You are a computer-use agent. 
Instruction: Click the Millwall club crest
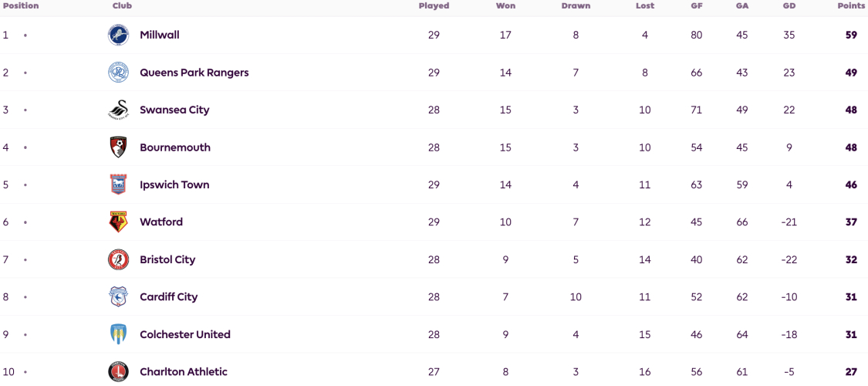tap(118, 35)
